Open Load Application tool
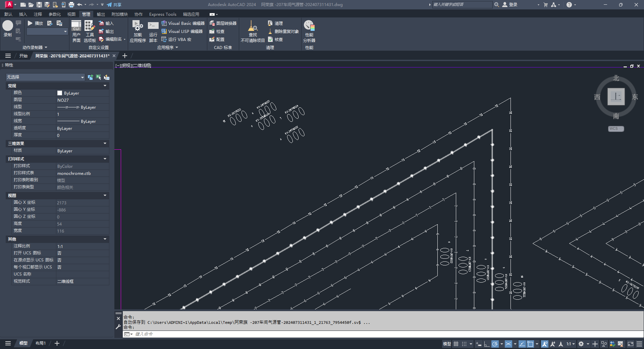The image size is (644, 349). (138, 31)
